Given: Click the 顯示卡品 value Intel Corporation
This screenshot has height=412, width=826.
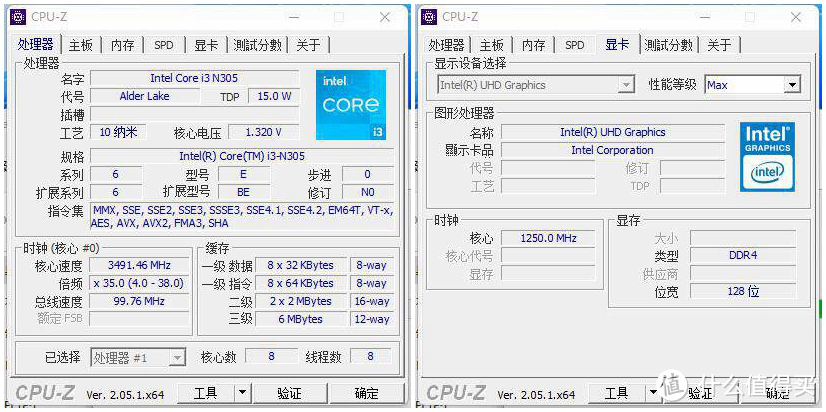Looking at the screenshot, I should point(613,150).
